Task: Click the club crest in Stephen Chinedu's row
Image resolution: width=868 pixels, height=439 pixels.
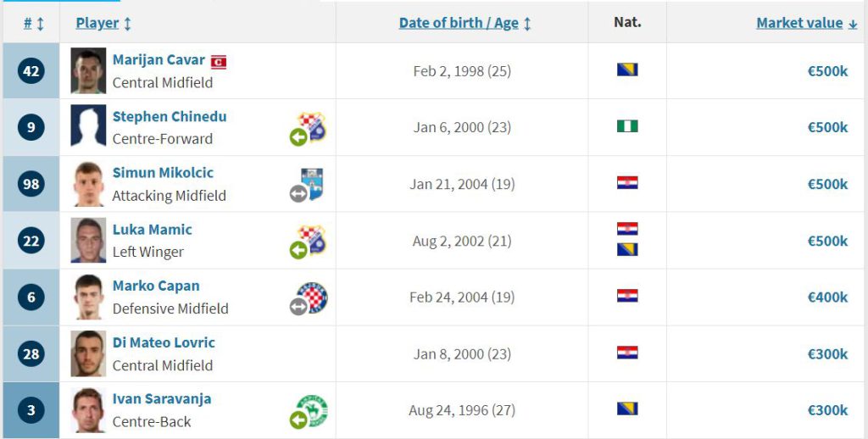Action: 313,126
